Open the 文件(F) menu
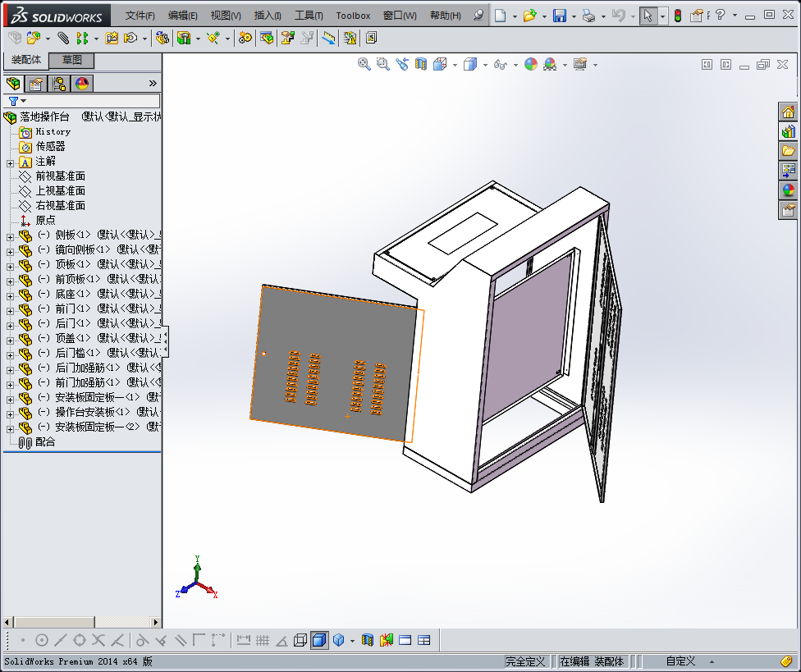The width and height of the screenshot is (801, 672). click(140, 16)
